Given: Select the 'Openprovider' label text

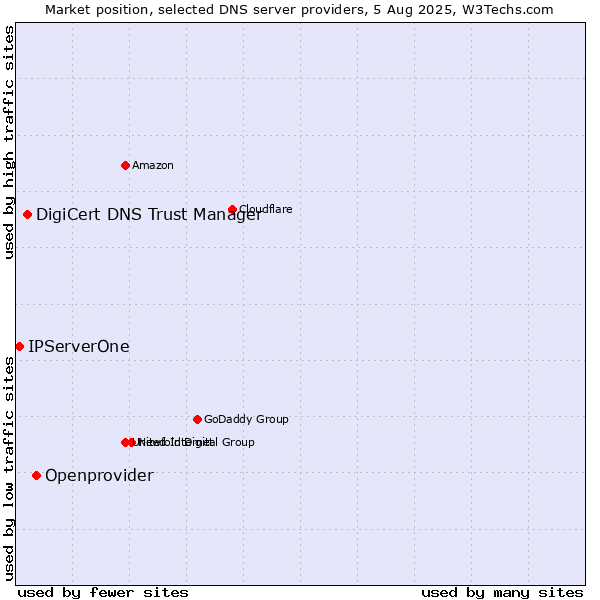Looking at the screenshot, I should [x=99, y=475].
